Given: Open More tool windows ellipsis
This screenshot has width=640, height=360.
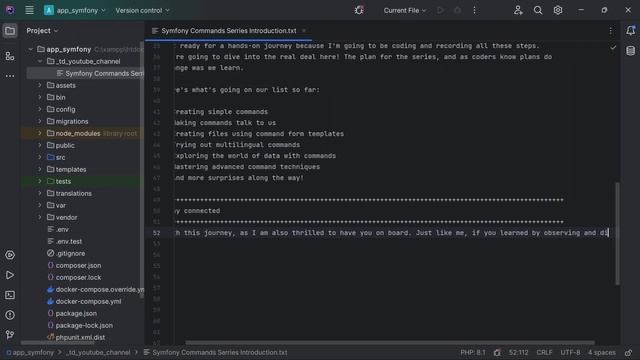Looking at the screenshot, I should click(x=10, y=76).
